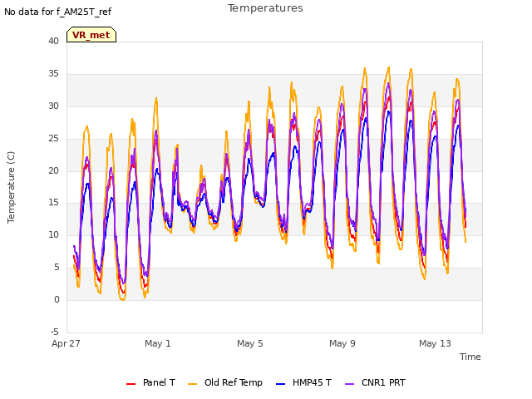Click the May 1 x-axis tick label
Image resolution: width=532 pixels, height=399 pixels.
[158, 343]
